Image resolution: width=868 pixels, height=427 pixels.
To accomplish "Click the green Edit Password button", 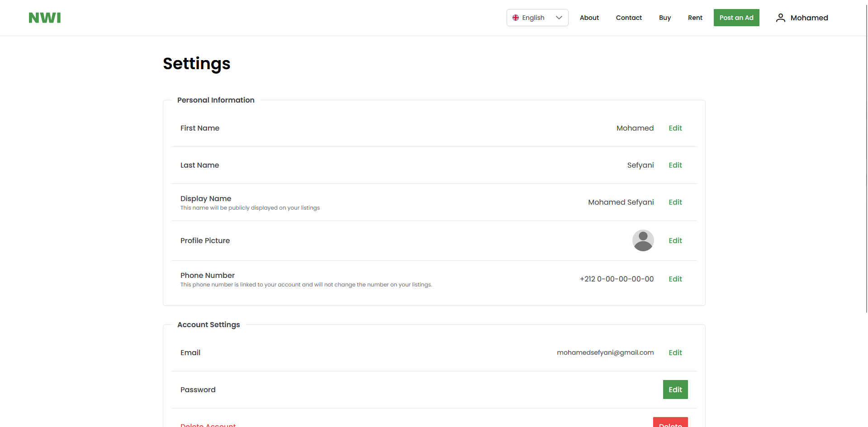I will point(675,389).
